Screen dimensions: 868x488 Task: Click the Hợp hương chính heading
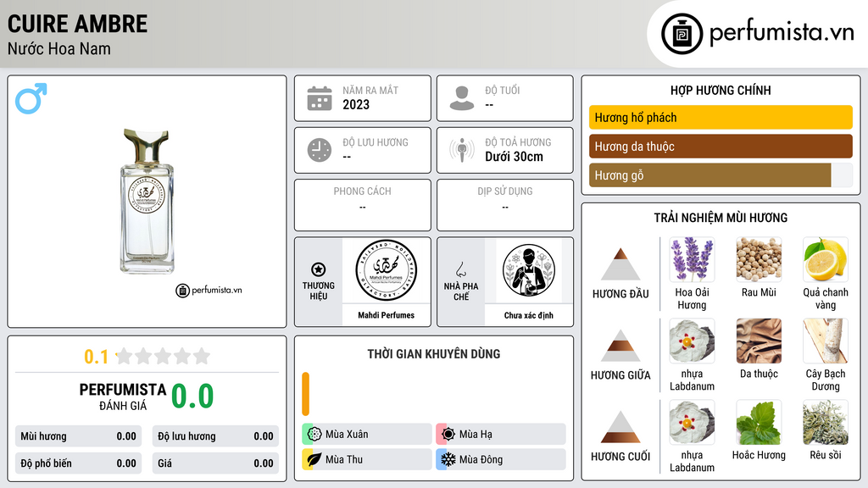[721, 90]
